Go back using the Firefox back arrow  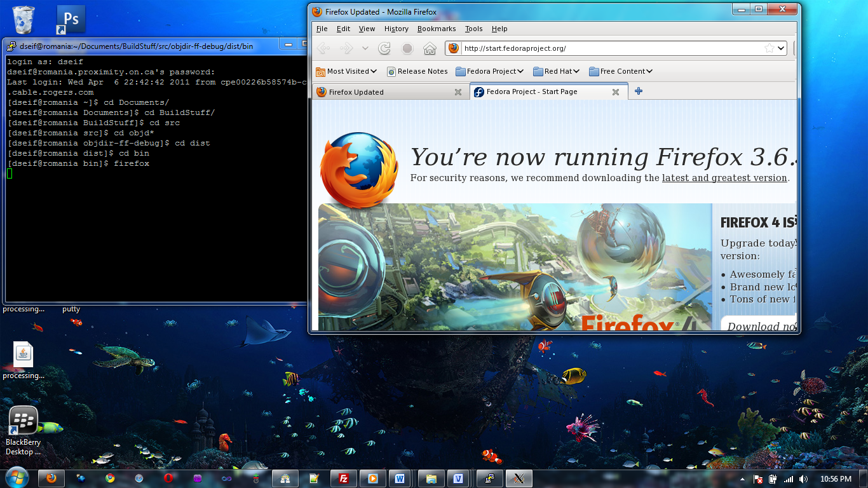coord(323,48)
